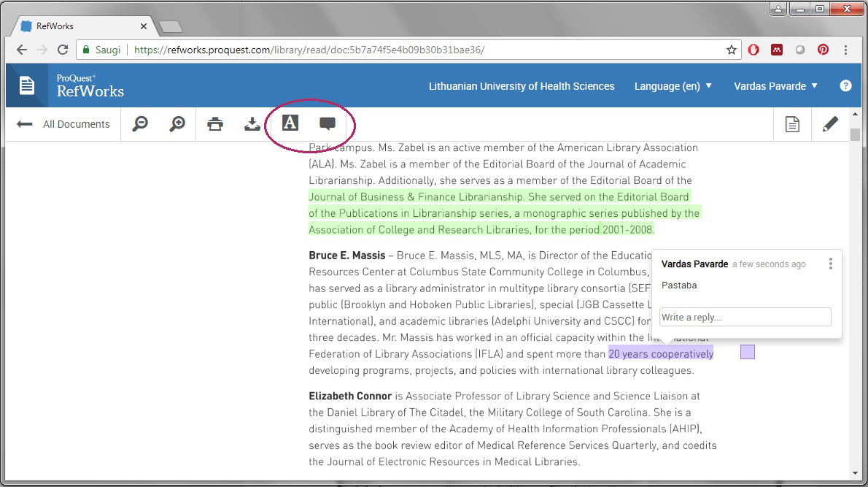The width and height of the screenshot is (868, 487).
Task: Open the Chrome three-dot menu
Action: tap(846, 50)
